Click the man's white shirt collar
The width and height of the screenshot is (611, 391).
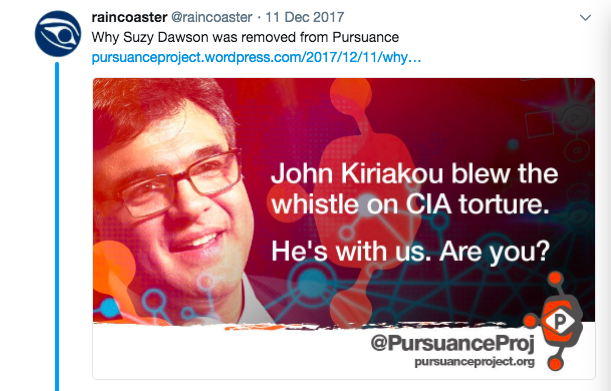coord(251,298)
